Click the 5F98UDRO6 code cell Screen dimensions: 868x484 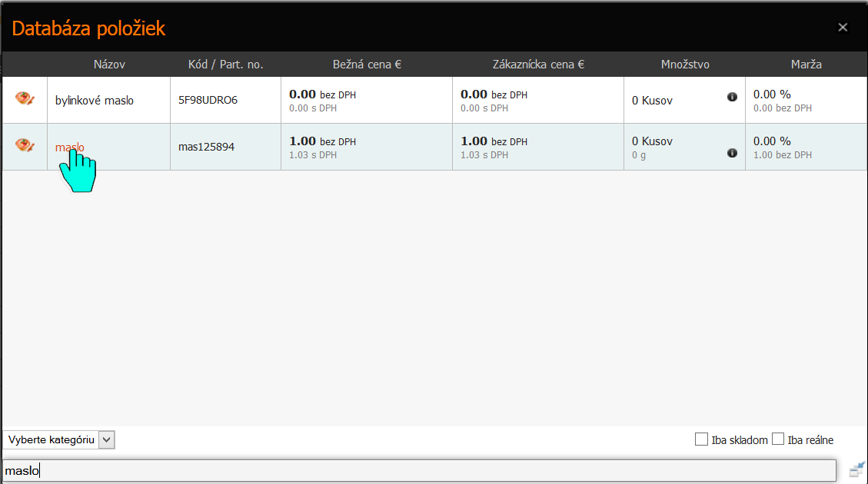208,100
